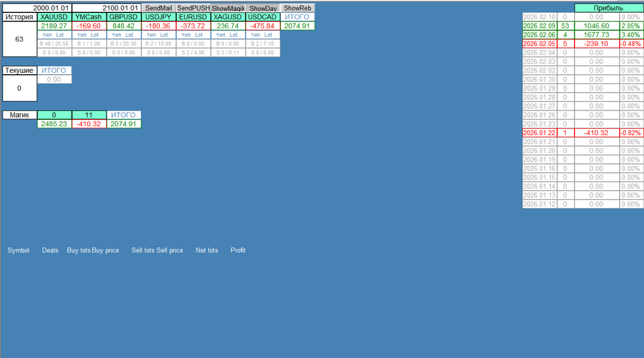The image size is (644, 358).
Task: Click the ShowMagik button
Action: tap(228, 8)
